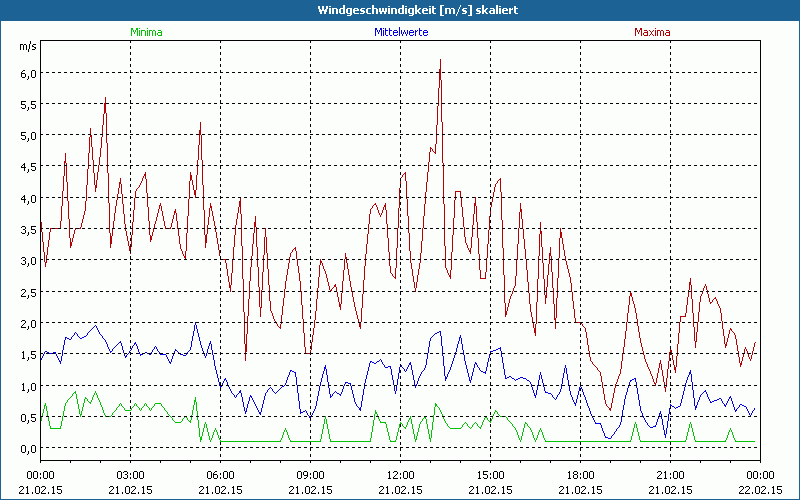Select the 3,0 y-axis value
The height and width of the screenshot is (500, 800).
(27, 261)
